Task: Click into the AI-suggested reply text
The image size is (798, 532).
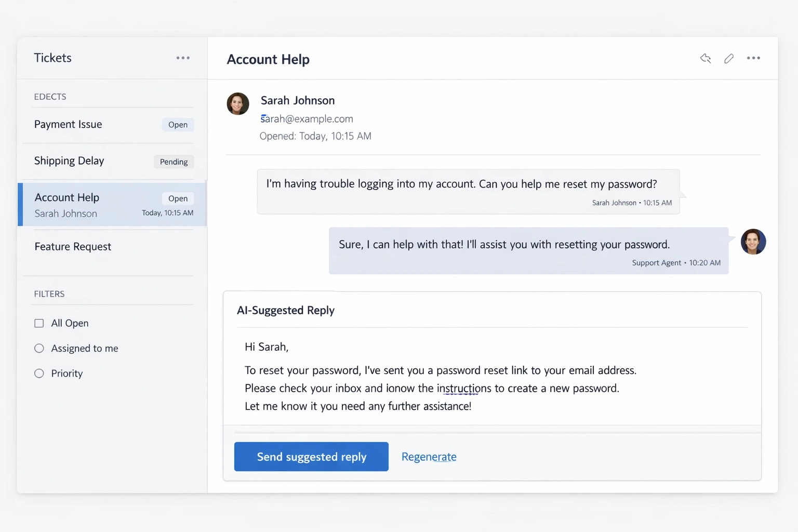Action: tap(441, 377)
